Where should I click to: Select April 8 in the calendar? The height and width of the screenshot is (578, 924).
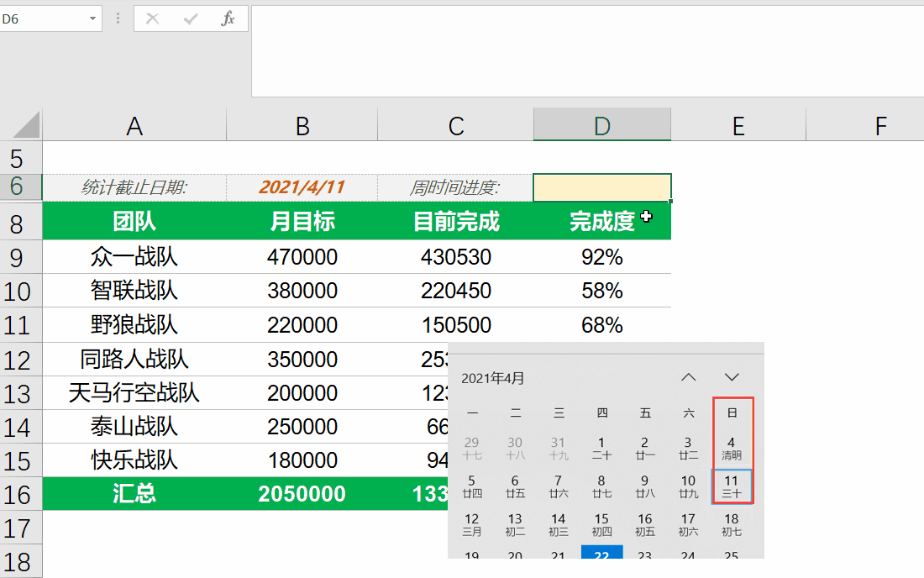coord(601,486)
